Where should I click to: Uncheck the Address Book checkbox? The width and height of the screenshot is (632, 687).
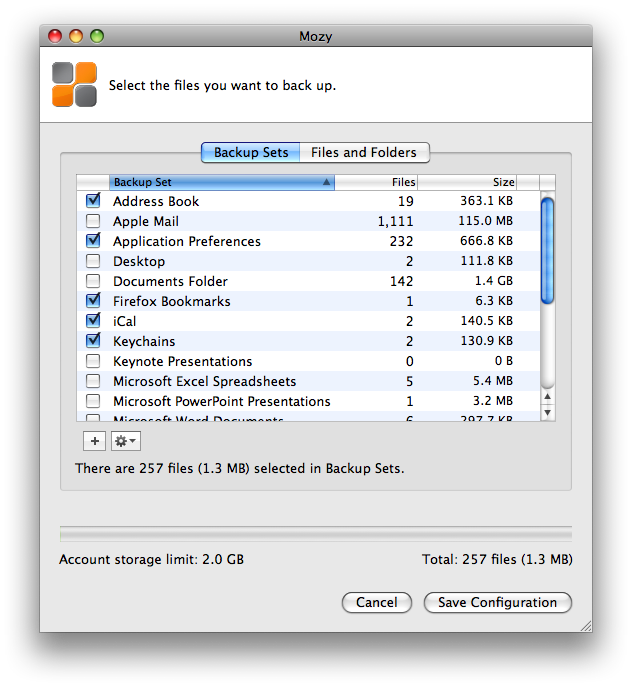(93, 201)
